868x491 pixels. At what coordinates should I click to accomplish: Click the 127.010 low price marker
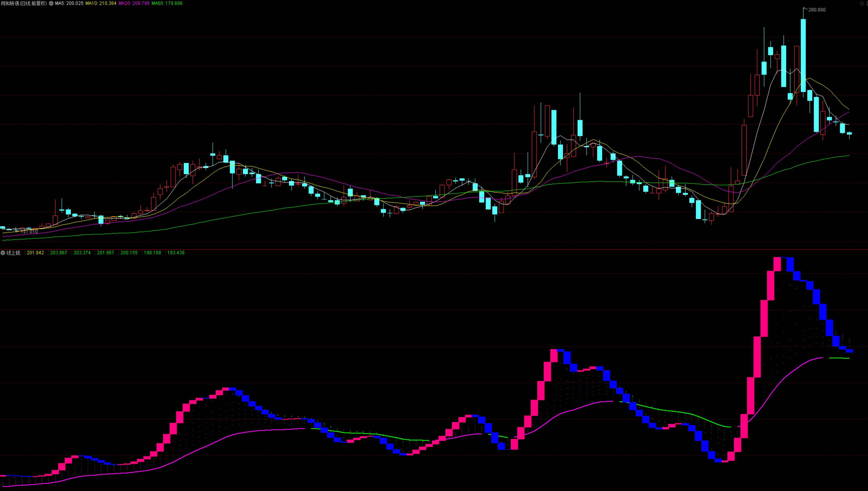(x=29, y=232)
